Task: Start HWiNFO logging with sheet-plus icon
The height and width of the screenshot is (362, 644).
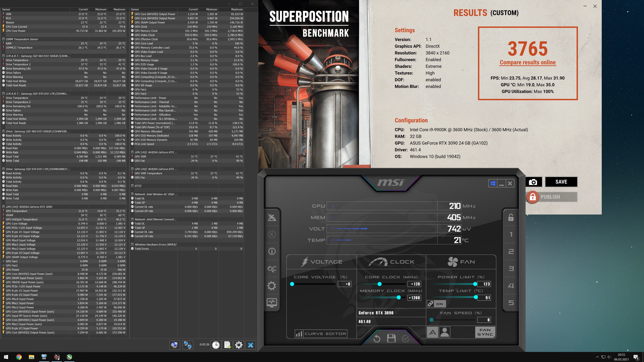Action: click(227, 345)
